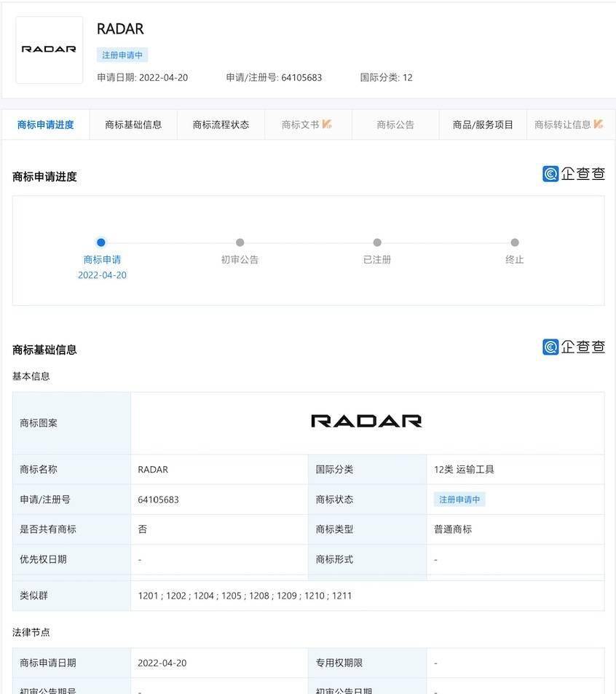Click the 12类 运输工具 cell
This screenshot has width=616, height=694.
pos(516,469)
